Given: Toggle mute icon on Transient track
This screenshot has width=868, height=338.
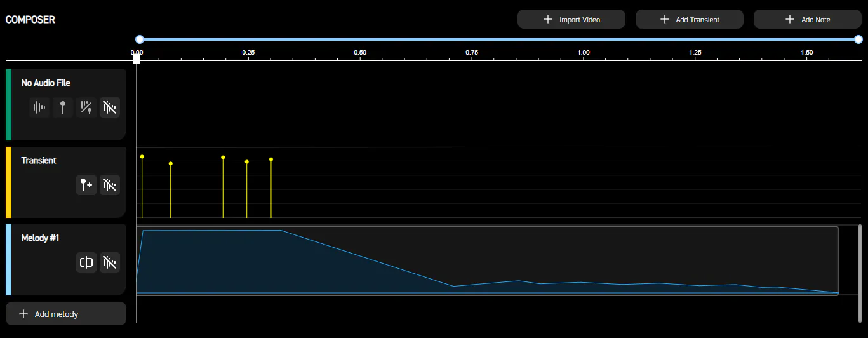Looking at the screenshot, I should 110,185.
